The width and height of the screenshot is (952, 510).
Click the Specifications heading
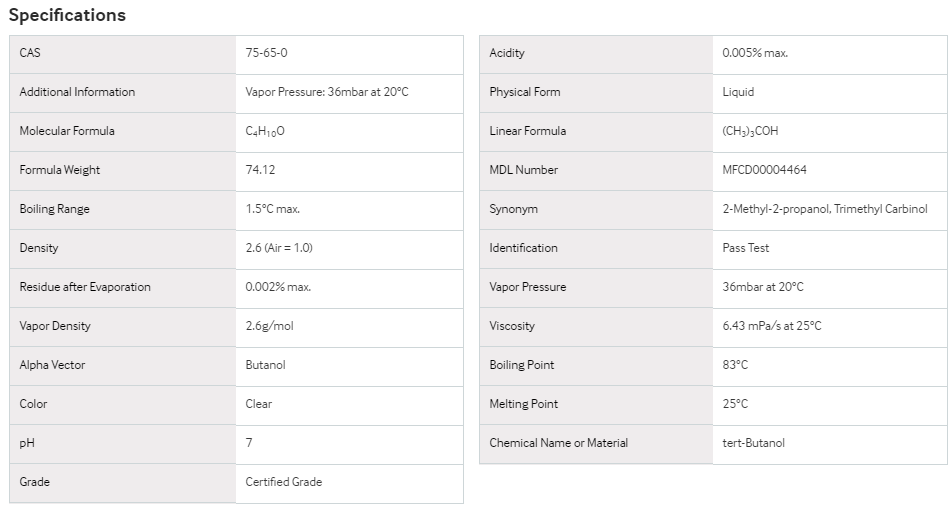pyautogui.click(x=67, y=15)
